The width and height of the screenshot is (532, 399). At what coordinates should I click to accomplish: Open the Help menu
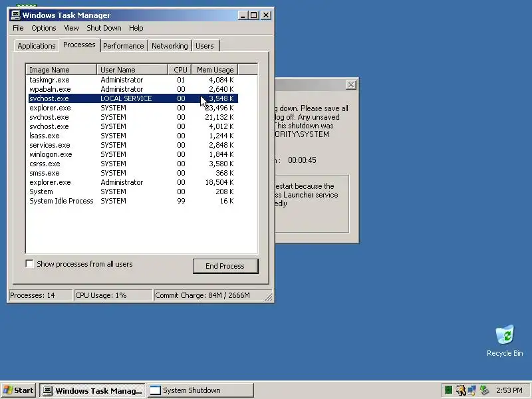[x=136, y=28]
